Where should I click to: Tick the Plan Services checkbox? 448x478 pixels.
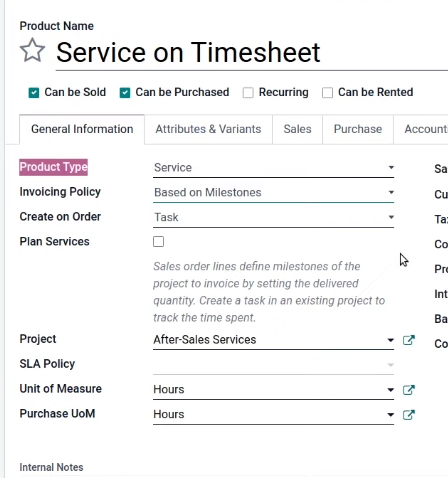click(158, 241)
